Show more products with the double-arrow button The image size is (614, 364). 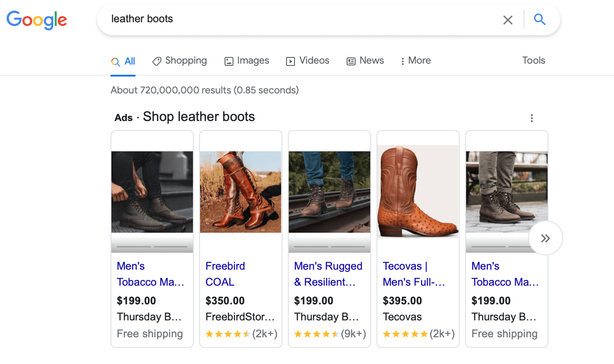[545, 238]
